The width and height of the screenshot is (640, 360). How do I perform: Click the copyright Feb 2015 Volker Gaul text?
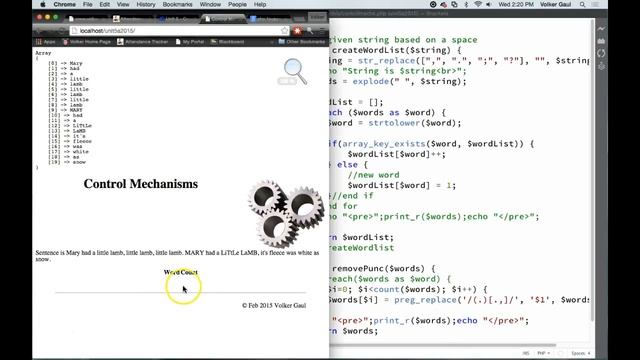274,305
